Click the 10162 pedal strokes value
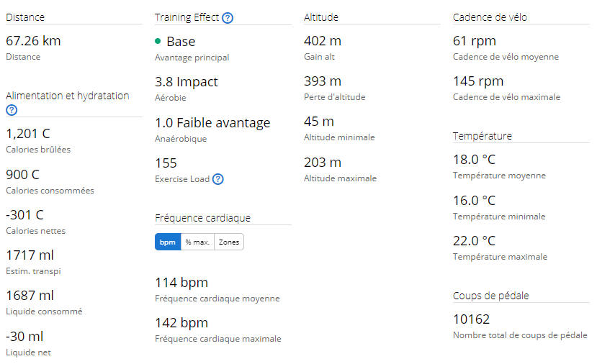This screenshot has height=364, width=597. 472,319
